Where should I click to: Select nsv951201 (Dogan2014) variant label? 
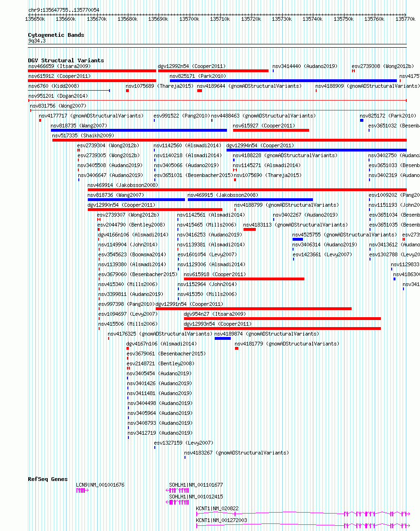click(x=58, y=96)
